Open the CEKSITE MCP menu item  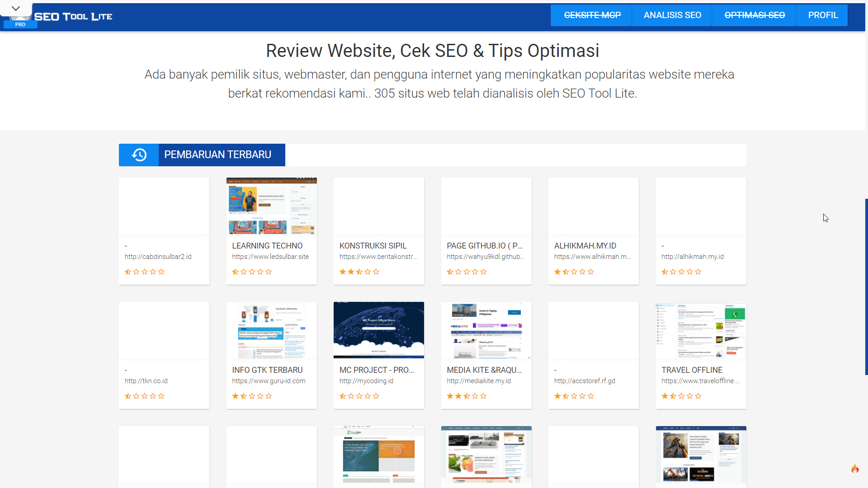coord(592,15)
